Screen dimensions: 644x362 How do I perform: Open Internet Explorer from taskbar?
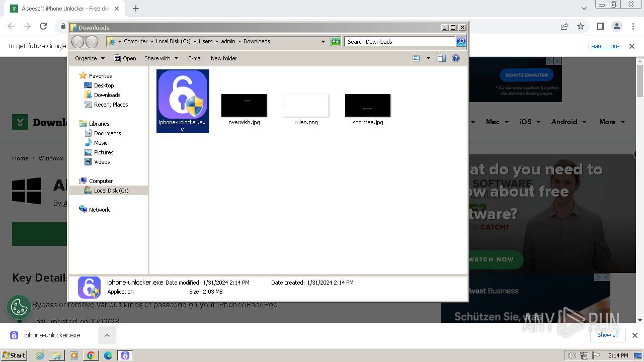pyautogui.click(x=40, y=355)
